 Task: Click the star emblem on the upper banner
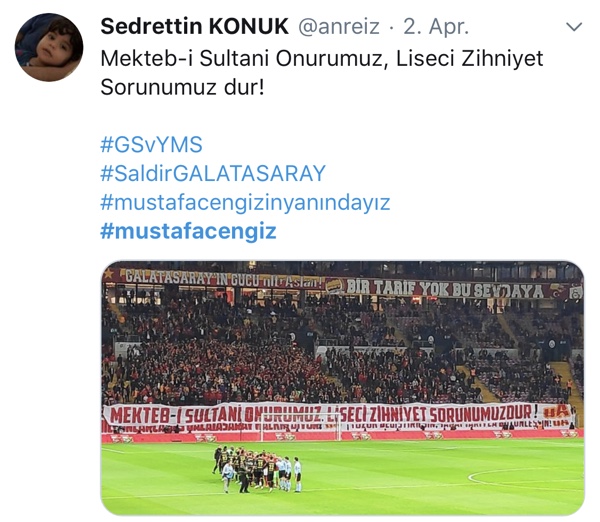click(x=108, y=273)
